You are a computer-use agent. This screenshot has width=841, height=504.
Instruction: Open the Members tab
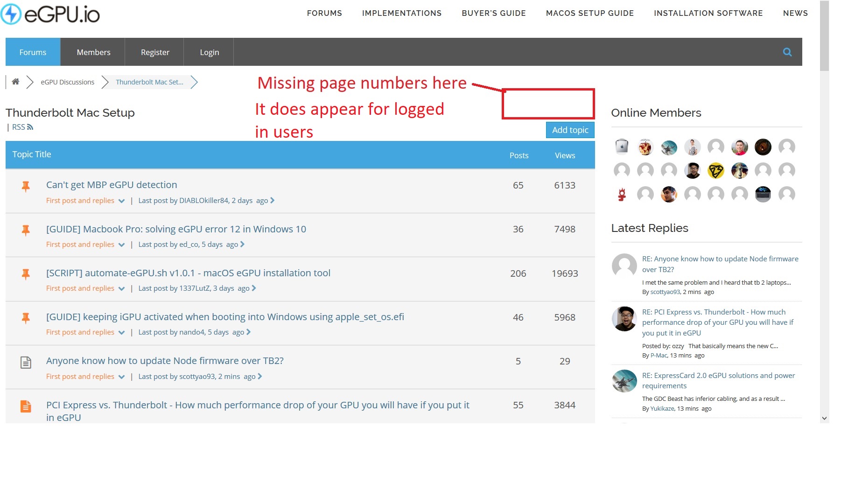point(93,52)
